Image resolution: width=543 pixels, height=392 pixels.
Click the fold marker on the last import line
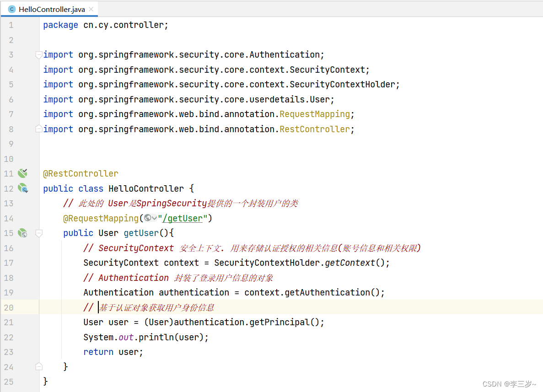click(x=39, y=129)
